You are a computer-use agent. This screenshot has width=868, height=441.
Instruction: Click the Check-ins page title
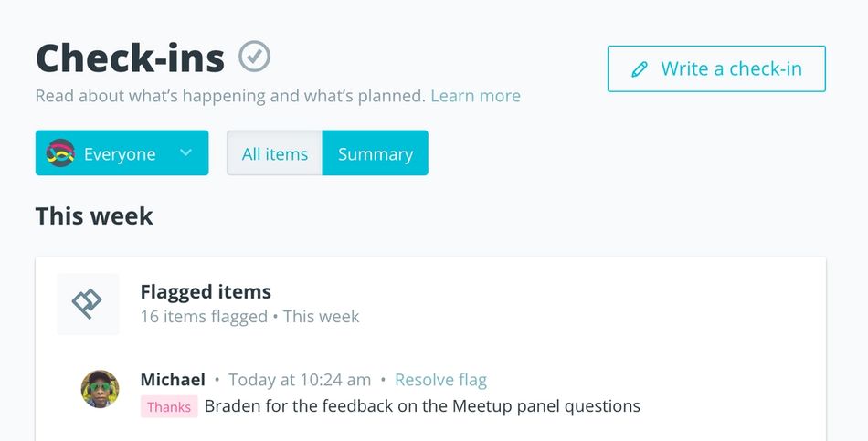pyautogui.click(x=130, y=58)
